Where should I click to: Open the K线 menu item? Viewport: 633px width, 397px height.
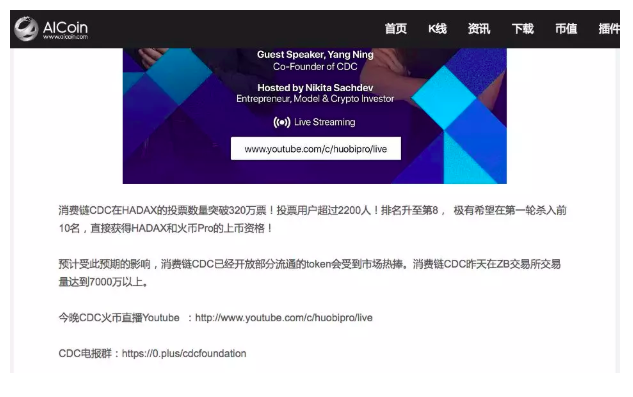437,29
